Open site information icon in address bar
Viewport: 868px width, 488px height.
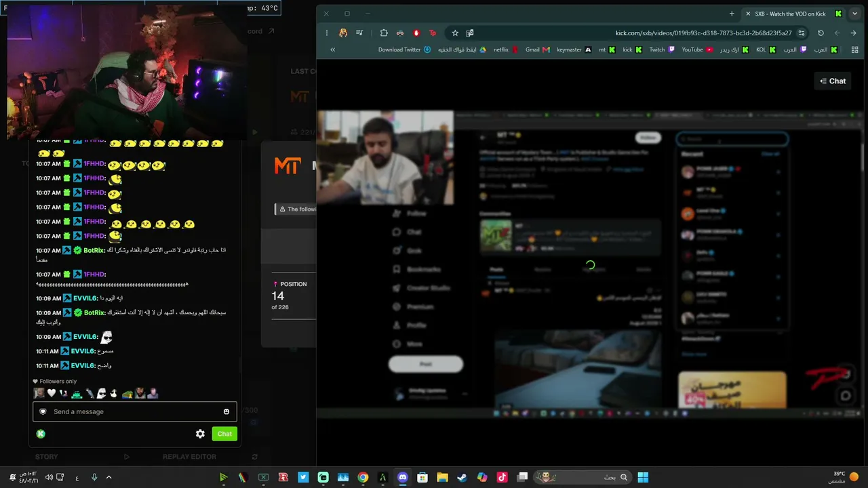(802, 33)
